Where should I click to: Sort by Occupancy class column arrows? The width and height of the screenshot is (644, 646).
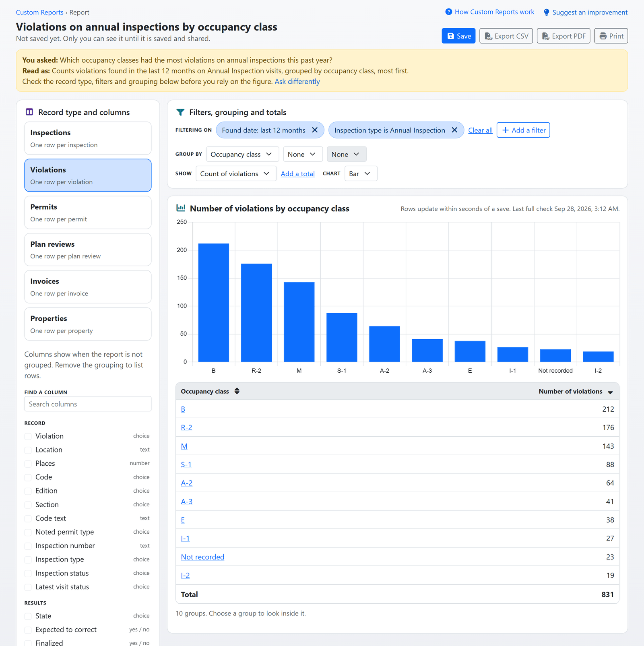click(237, 391)
